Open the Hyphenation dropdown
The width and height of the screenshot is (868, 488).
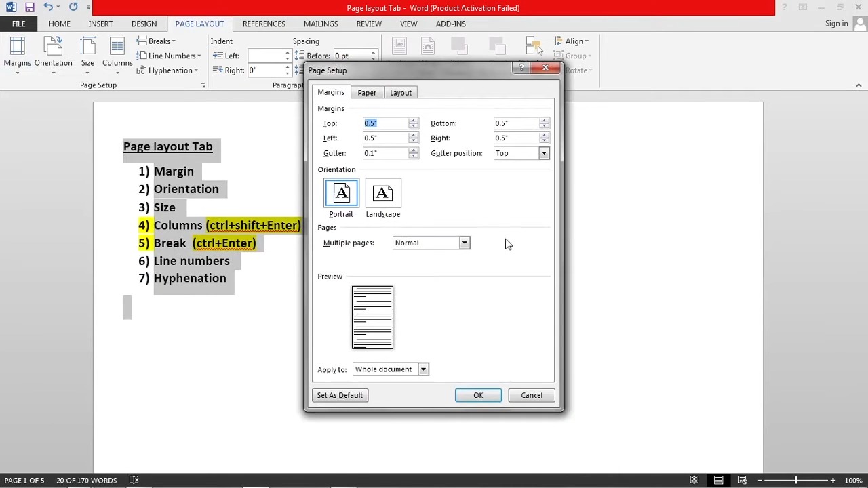(x=167, y=70)
